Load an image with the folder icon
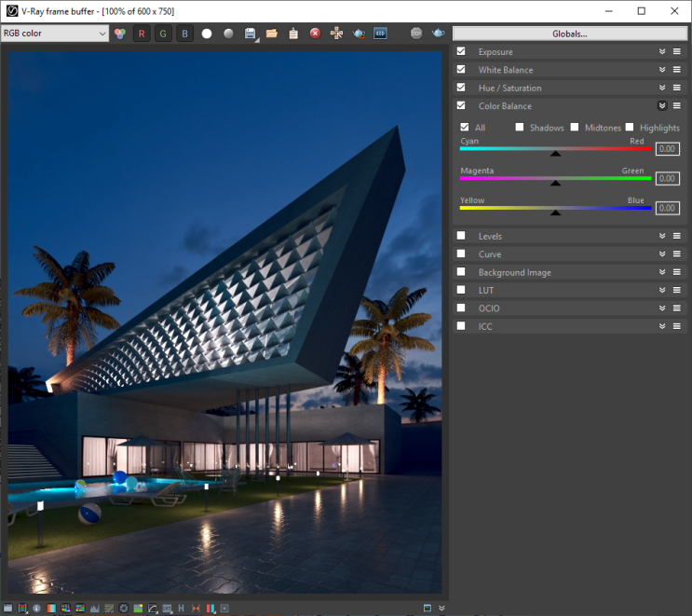692x616 pixels. pyautogui.click(x=271, y=34)
